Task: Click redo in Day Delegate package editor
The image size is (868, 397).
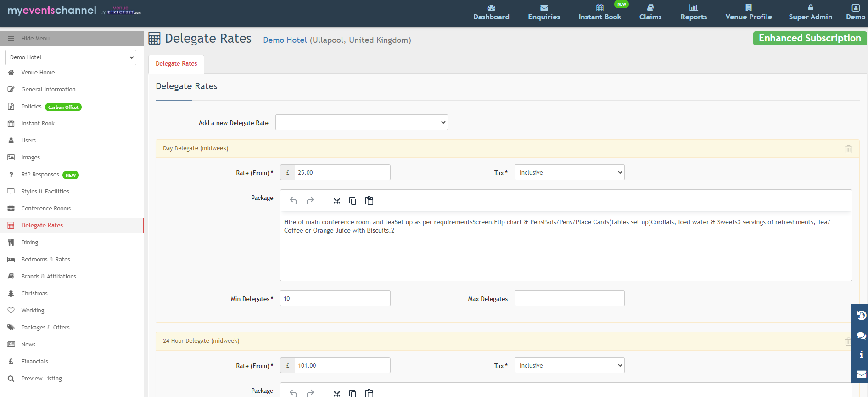Action: 310,201
